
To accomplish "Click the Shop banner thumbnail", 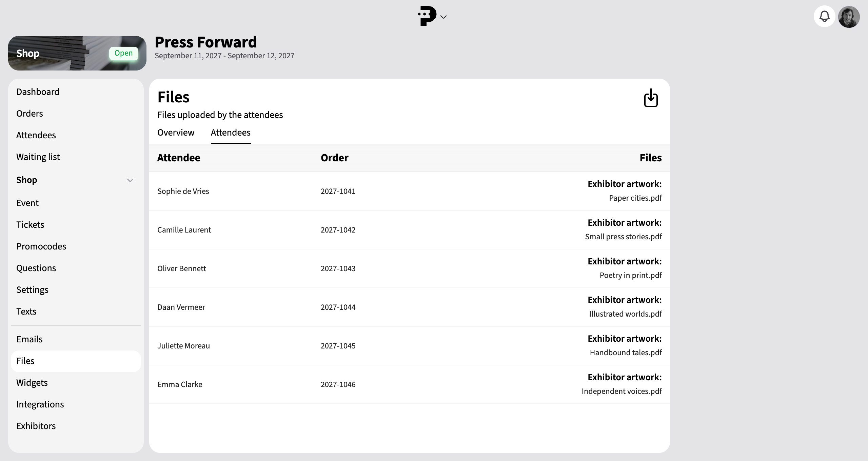I will click(x=77, y=53).
